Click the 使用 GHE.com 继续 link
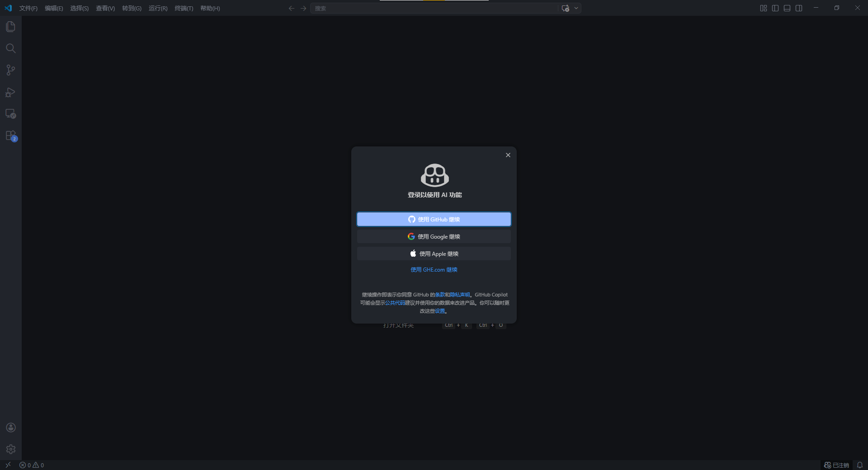 point(434,270)
